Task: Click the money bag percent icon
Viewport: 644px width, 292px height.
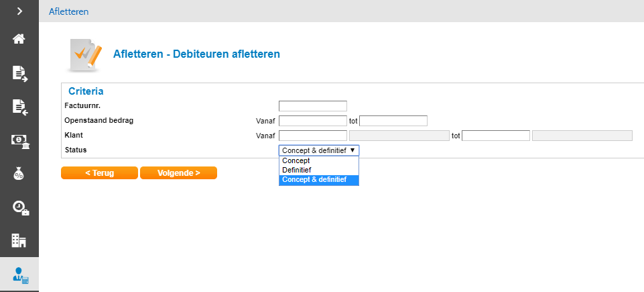Action: click(x=19, y=174)
